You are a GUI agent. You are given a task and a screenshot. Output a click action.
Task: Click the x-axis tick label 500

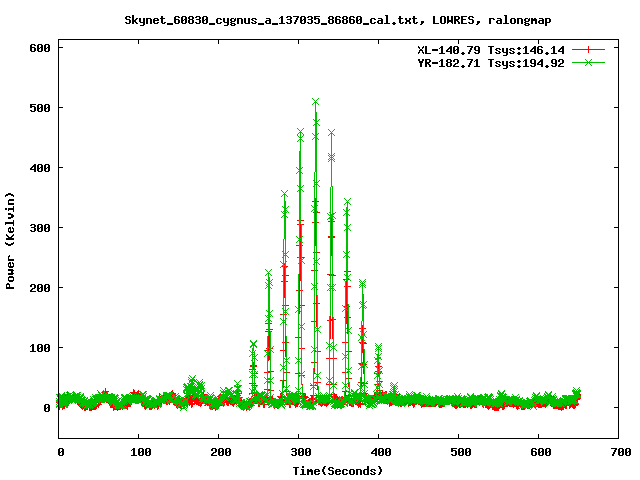pos(460,452)
